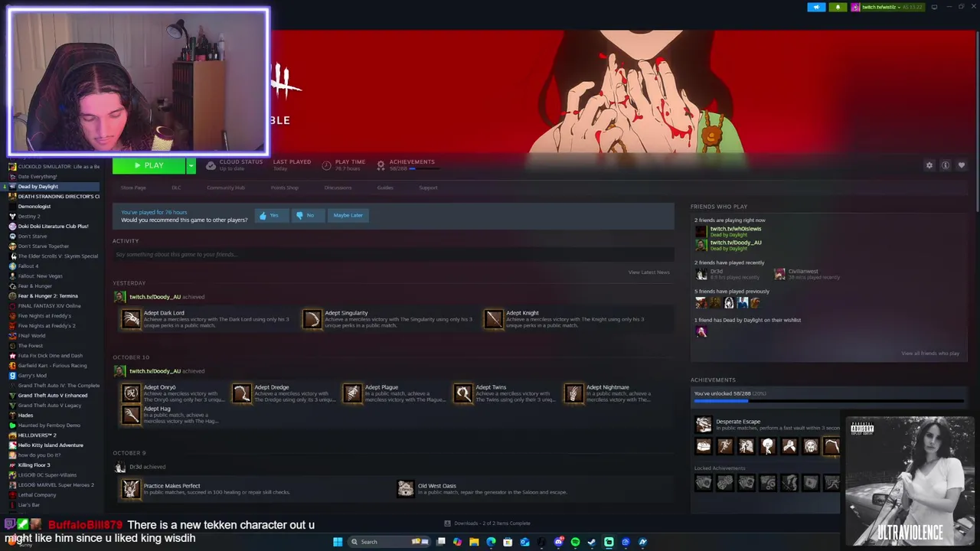This screenshot has width=980, height=551.
Task: Open the Support tab
Action: point(428,187)
